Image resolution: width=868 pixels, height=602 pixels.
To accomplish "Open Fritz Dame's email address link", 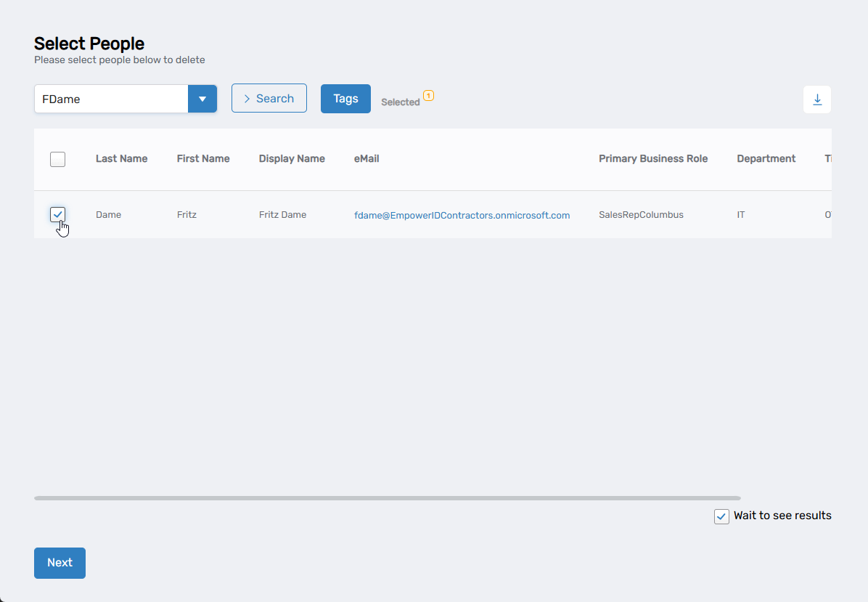I will (x=462, y=215).
